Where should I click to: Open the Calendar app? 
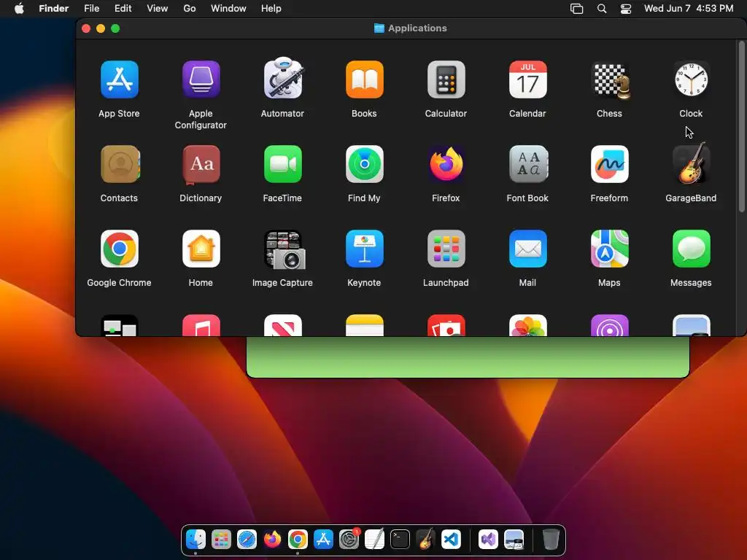point(528,79)
